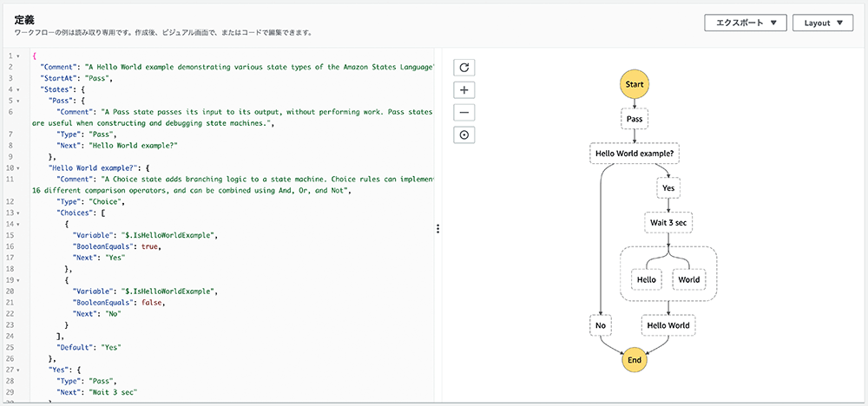Click "Default": "Yes" on line 25

89,347
